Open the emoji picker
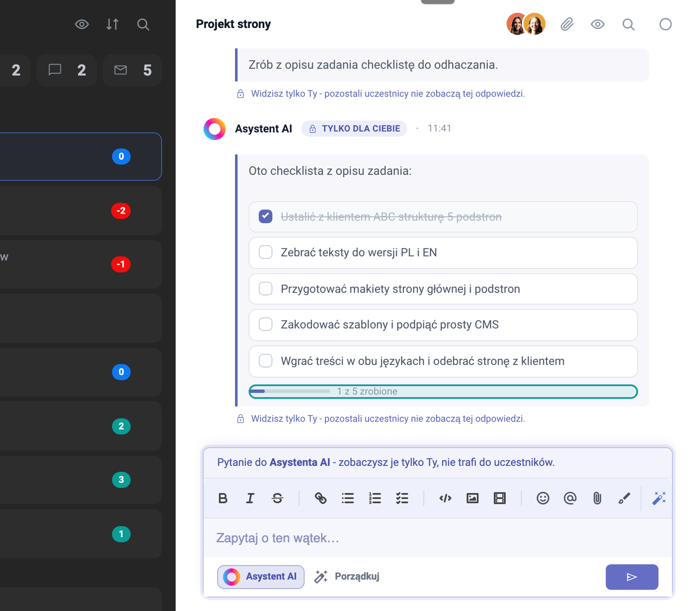This screenshot has width=700, height=611. [543, 498]
